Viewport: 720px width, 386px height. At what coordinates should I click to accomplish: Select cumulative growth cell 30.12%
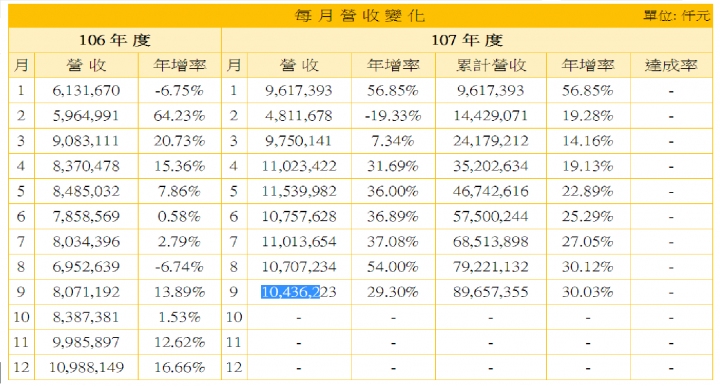588,267
